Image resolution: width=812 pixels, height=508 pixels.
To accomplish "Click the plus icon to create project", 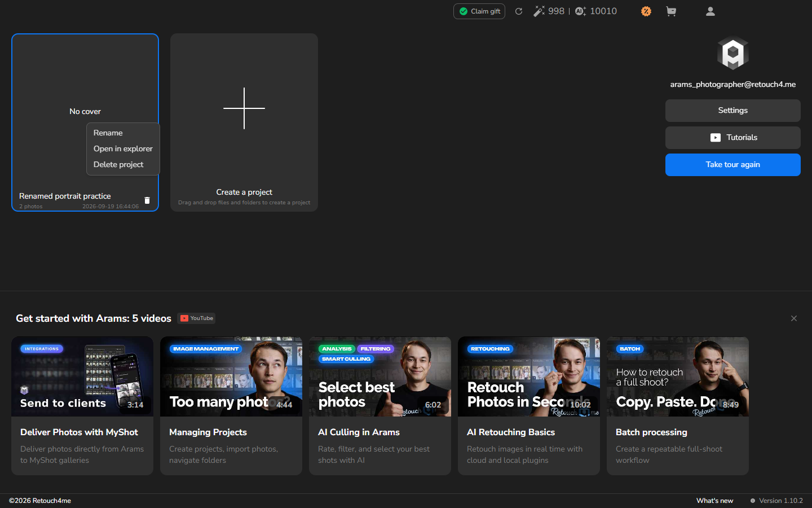I will 244,108.
